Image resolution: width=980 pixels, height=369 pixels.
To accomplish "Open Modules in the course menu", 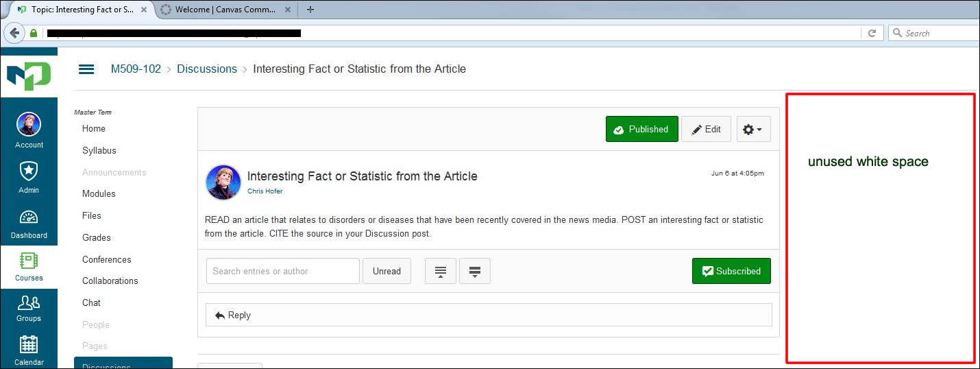I will coord(99,193).
